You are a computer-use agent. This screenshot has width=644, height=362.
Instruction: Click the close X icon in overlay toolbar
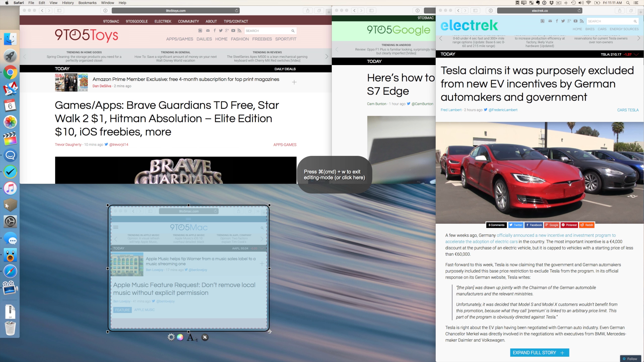tap(205, 337)
